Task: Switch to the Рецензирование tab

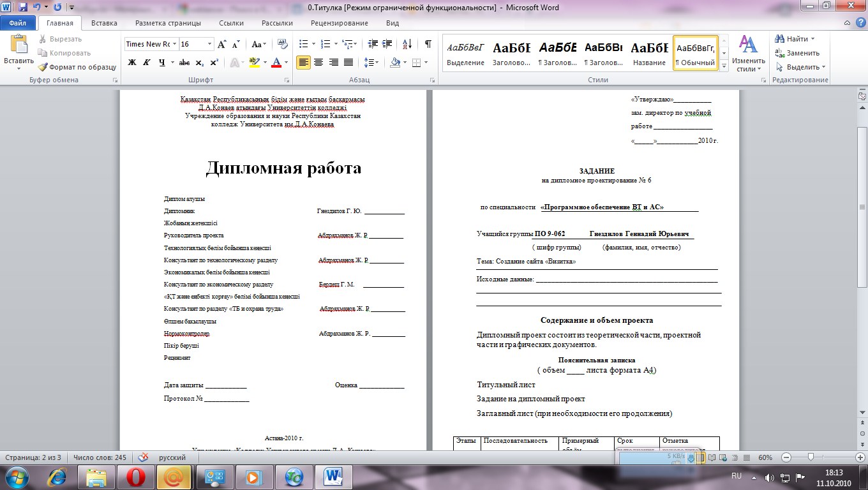Action: pyautogui.click(x=340, y=23)
